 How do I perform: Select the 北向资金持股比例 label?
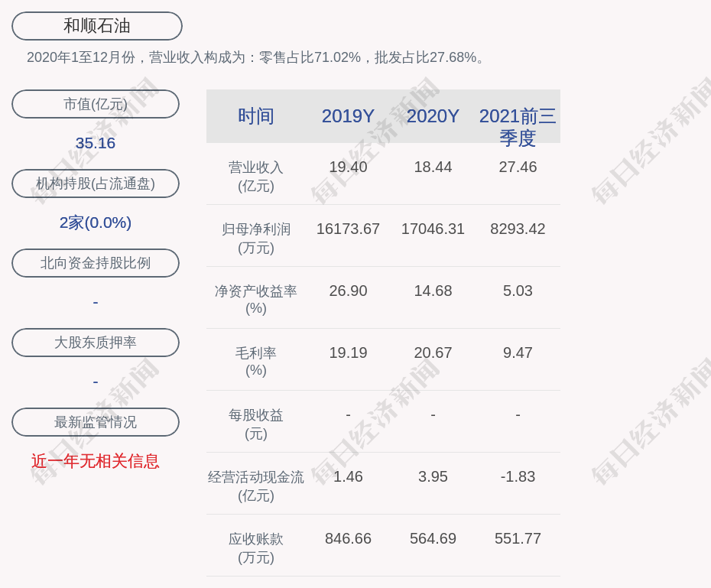click(96, 263)
